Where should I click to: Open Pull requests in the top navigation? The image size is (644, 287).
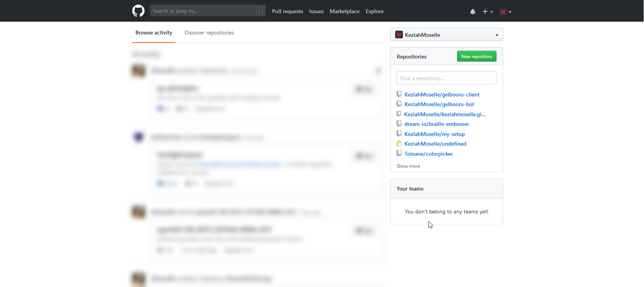tap(288, 11)
